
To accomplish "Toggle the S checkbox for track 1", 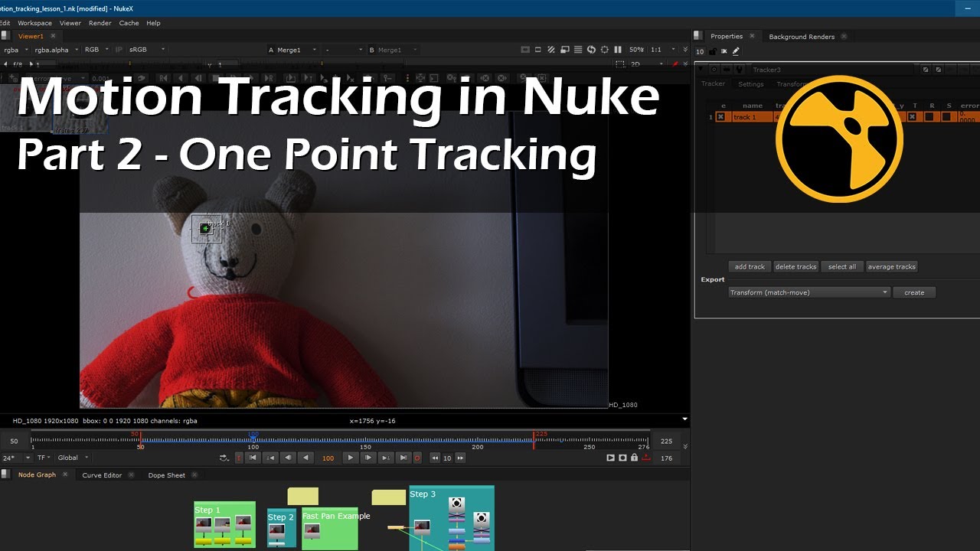I will [x=946, y=117].
